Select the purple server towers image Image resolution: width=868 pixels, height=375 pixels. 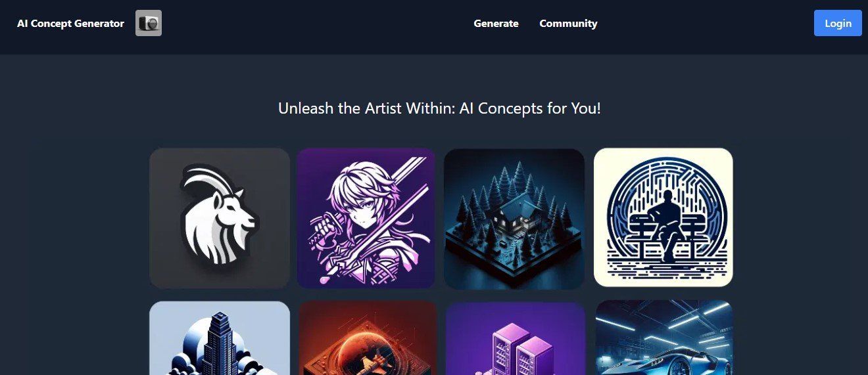pos(516,338)
